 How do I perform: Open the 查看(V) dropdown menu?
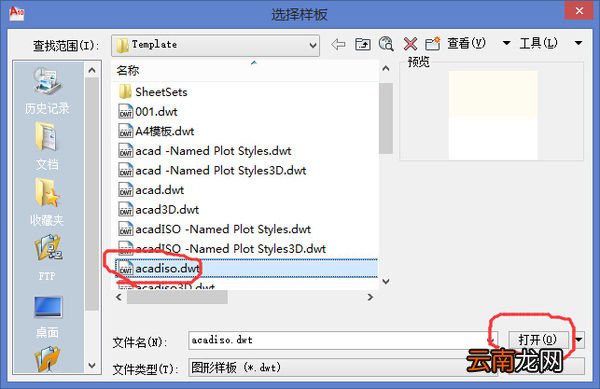click(x=506, y=43)
